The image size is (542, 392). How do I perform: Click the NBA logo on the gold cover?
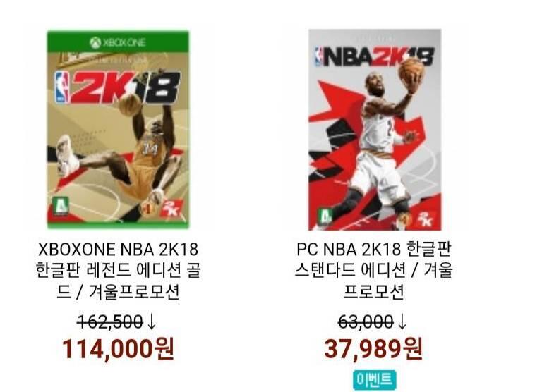click(61, 88)
